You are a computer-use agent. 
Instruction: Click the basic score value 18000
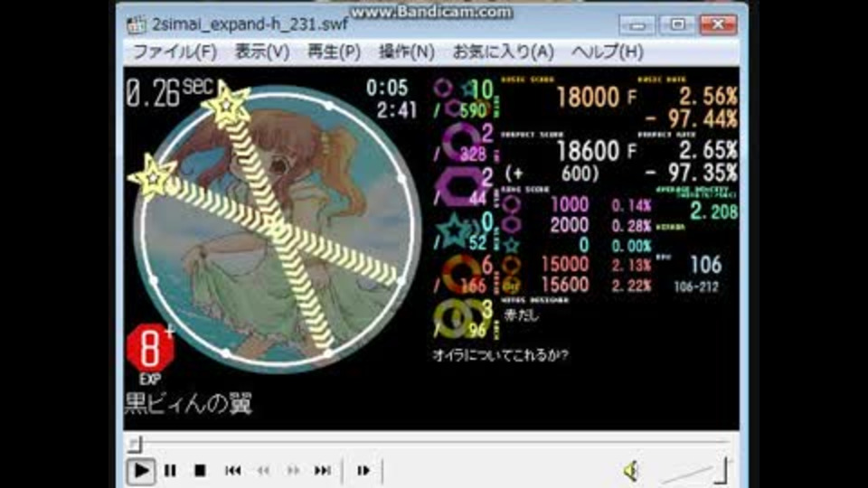tap(588, 98)
